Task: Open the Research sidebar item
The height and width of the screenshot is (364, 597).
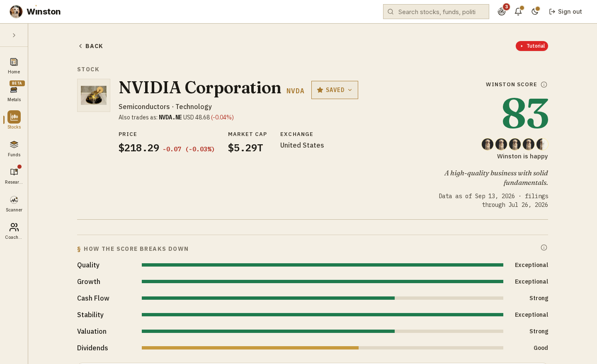Action: point(14,176)
